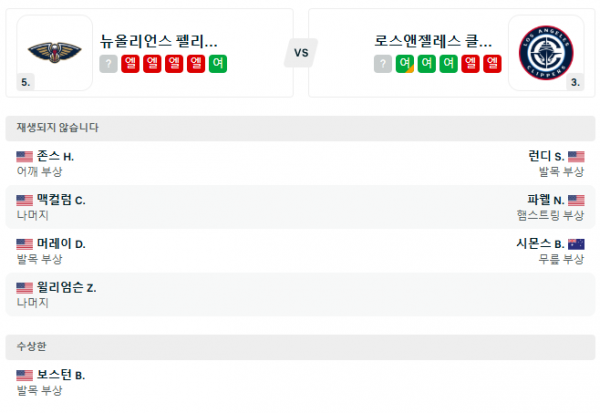
Task: Click the Clippers' gray question mark form badge
Action: pos(383,64)
